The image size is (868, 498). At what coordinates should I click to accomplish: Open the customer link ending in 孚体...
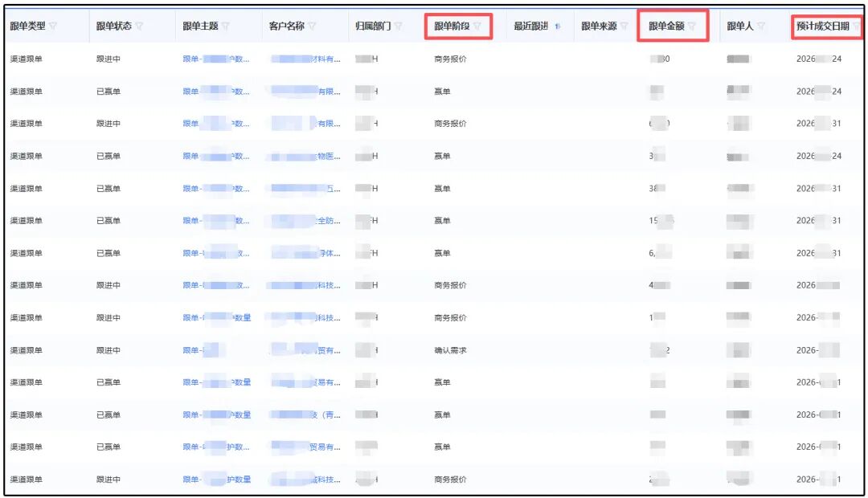pos(305,254)
